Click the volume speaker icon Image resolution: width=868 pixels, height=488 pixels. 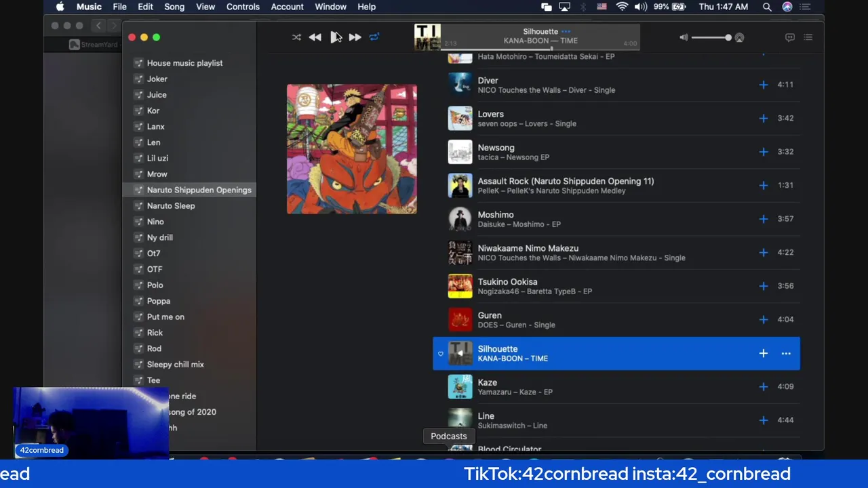[x=684, y=38]
